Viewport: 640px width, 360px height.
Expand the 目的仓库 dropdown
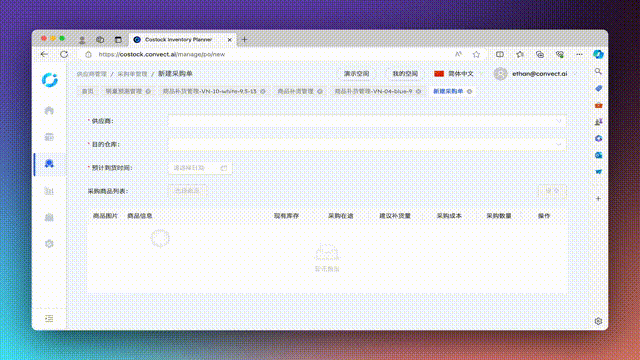tap(558, 144)
